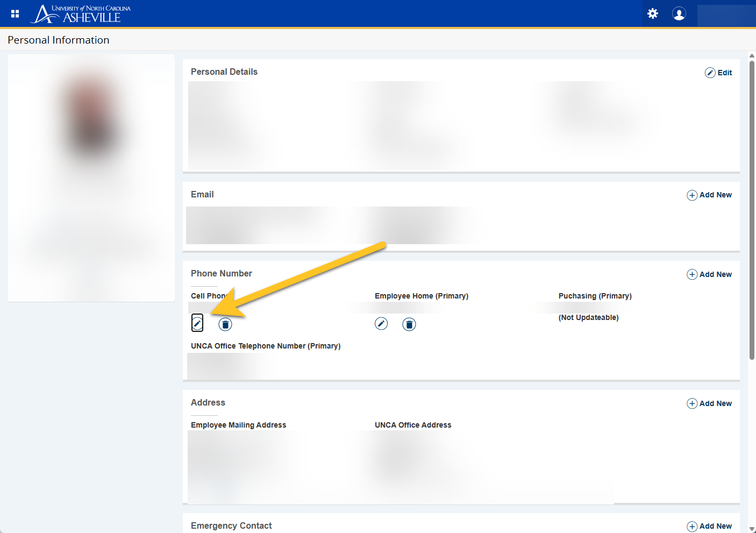Delete the Employee Home phone number

[409, 324]
